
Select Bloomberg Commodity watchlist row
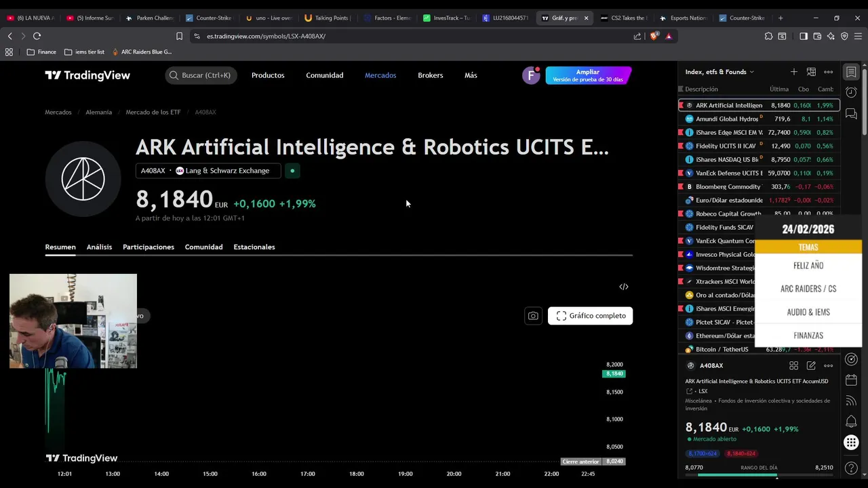759,186
